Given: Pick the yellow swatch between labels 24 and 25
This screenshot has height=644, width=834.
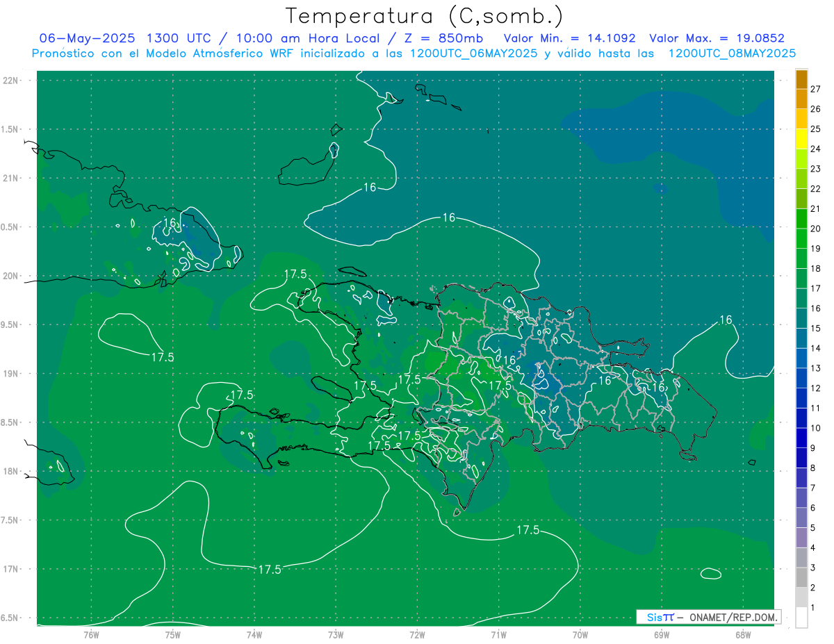Looking at the screenshot, I should pos(801,139).
